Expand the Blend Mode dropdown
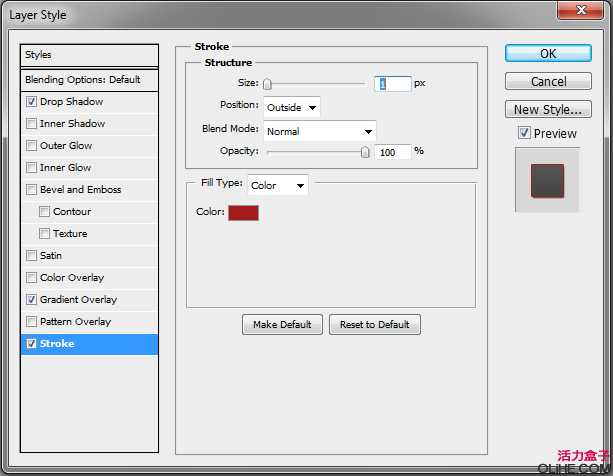Screen dimensions: 613x476 tap(319, 131)
